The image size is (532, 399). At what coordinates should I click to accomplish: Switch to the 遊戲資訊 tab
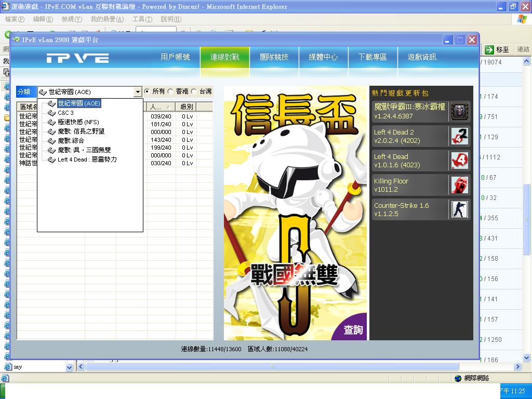422,57
